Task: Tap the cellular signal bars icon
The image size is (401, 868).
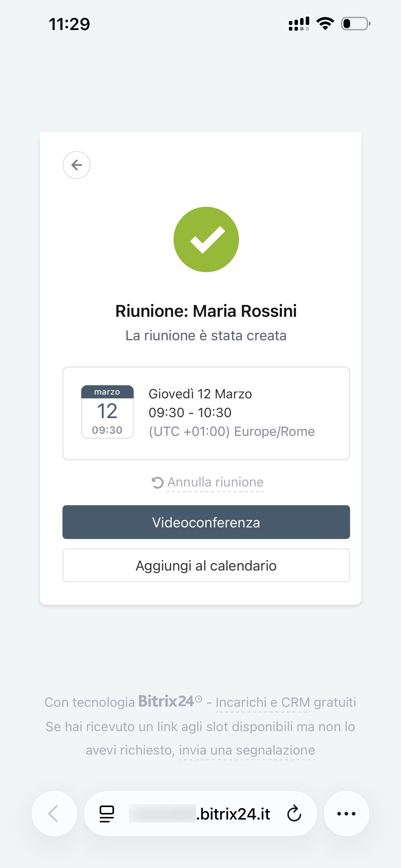Action: (299, 24)
